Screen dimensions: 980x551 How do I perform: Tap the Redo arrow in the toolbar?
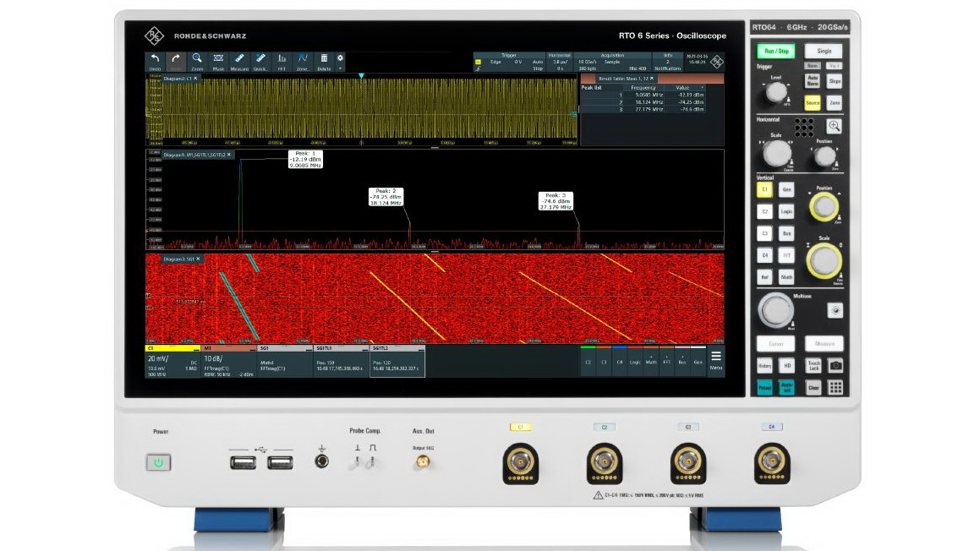pos(176,61)
